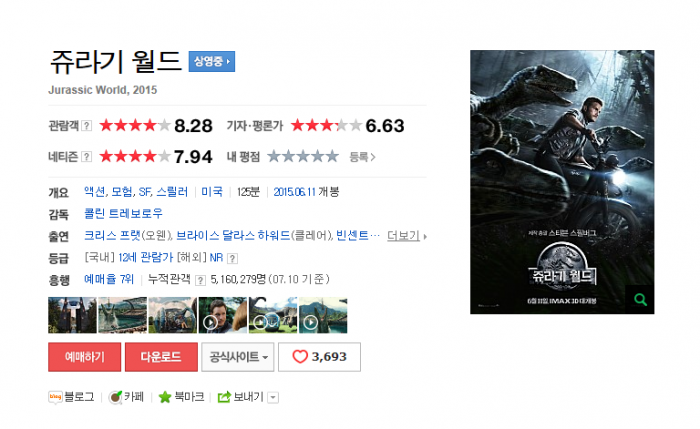Expand the cast list with 더보기
The width and height of the screenshot is (700, 429).
click(x=406, y=236)
